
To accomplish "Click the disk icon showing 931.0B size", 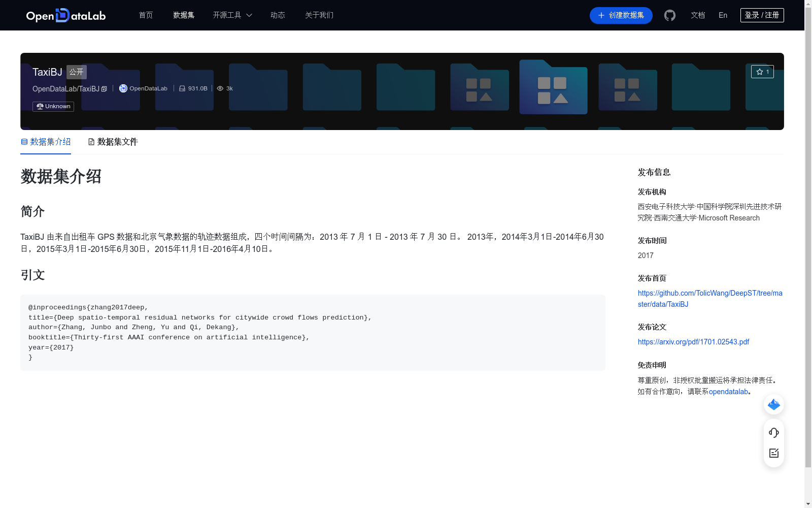I will pos(182,88).
